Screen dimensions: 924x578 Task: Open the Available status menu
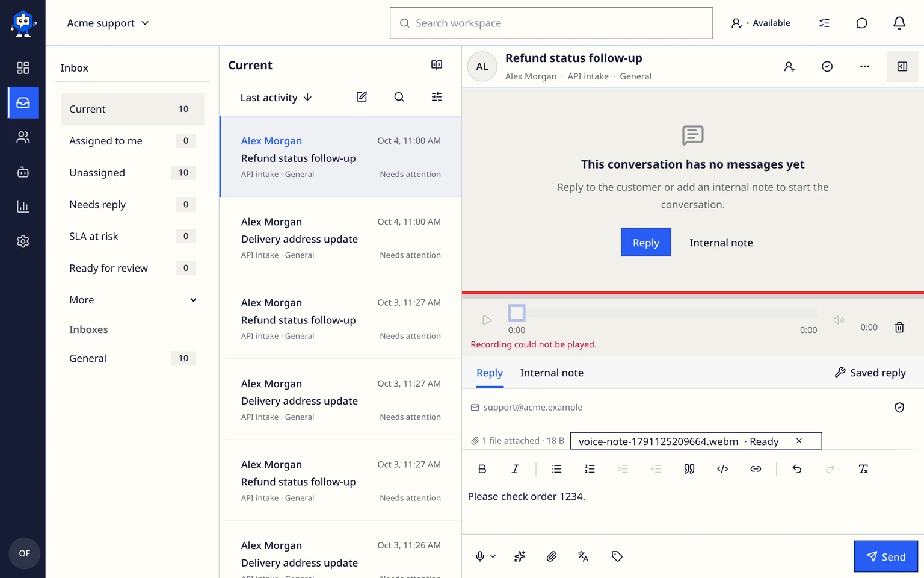(x=761, y=23)
